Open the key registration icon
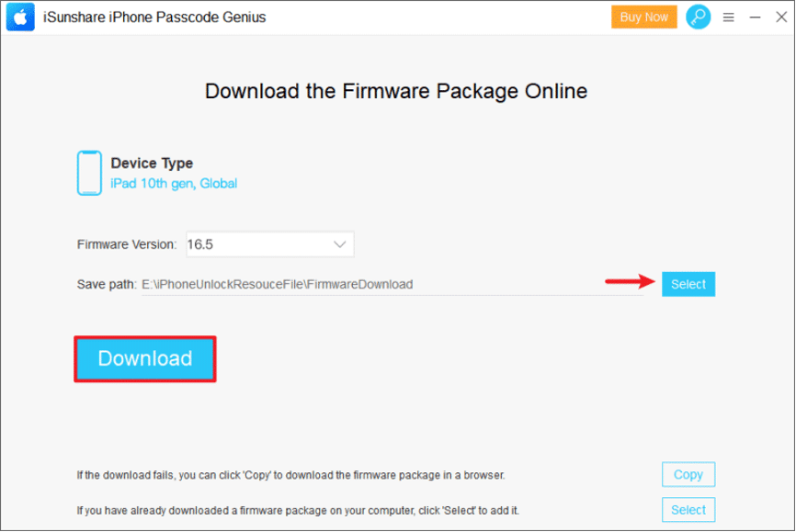Screen dimensions: 796x532 (699, 17)
